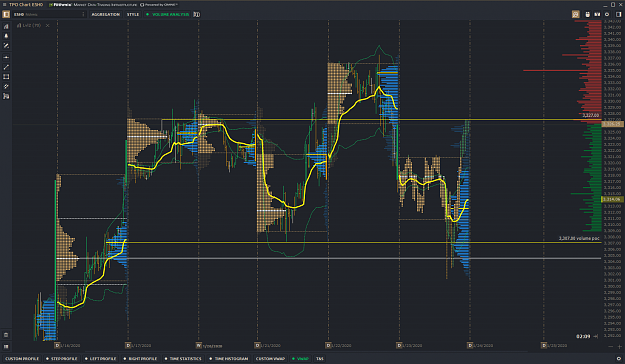This screenshot has width=625, height=364.
Task: Click the highlighted gold icon in top-right toolbar
Action: click(x=576, y=14)
